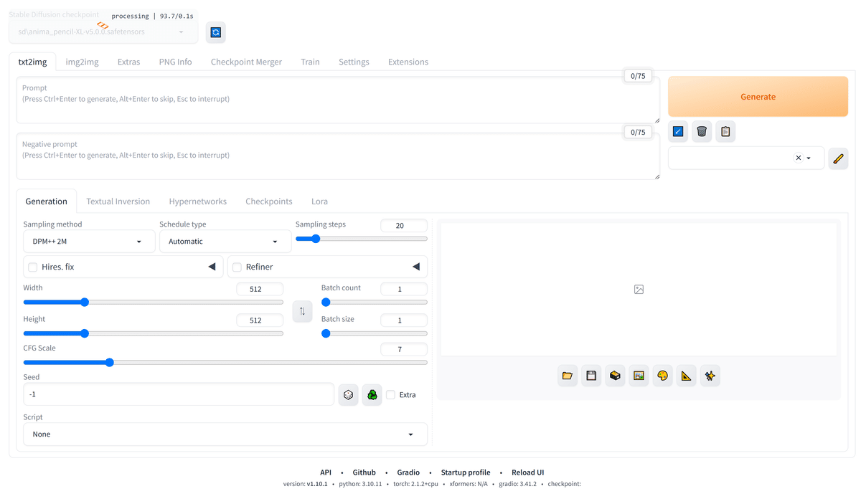
Task: Clear the prompt with the trash icon
Action: pos(701,131)
